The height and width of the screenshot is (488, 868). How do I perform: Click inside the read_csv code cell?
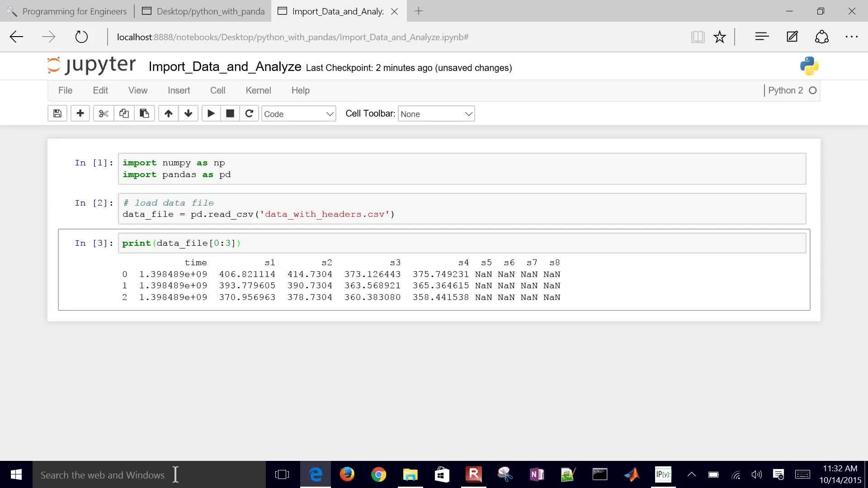462,209
